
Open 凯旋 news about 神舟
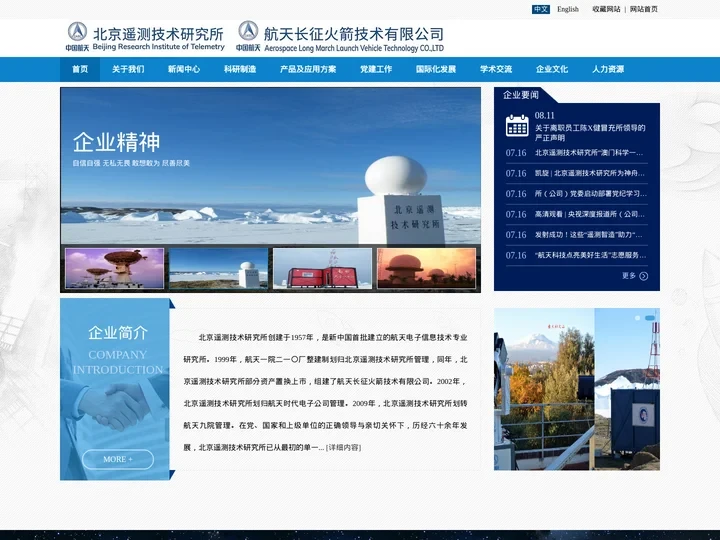coord(590,173)
